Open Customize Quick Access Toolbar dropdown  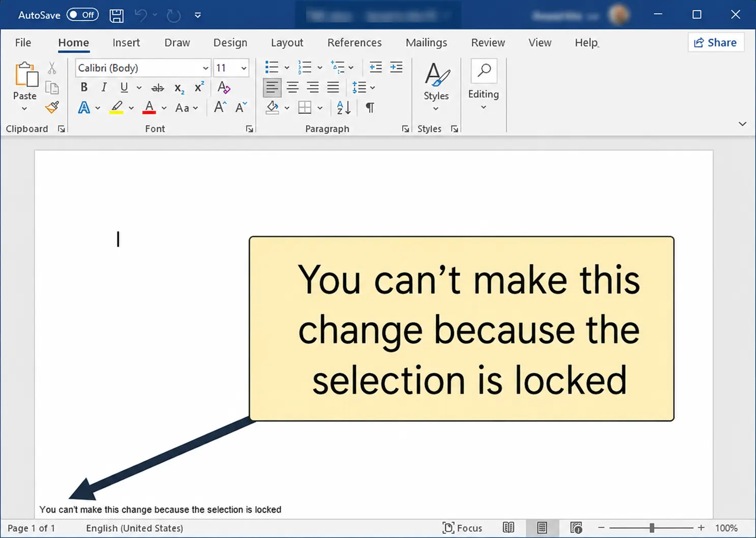pyautogui.click(x=198, y=15)
